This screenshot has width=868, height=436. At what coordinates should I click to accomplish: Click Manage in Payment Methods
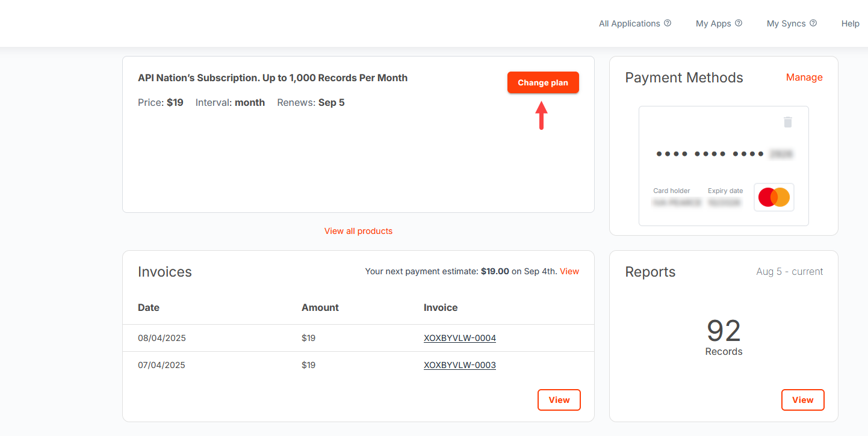pos(804,77)
